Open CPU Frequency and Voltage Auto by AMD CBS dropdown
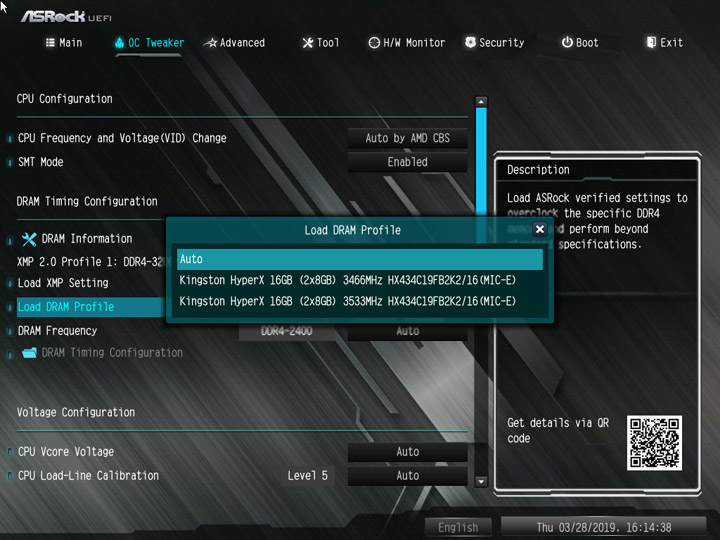This screenshot has width=720, height=540. pyautogui.click(x=408, y=138)
